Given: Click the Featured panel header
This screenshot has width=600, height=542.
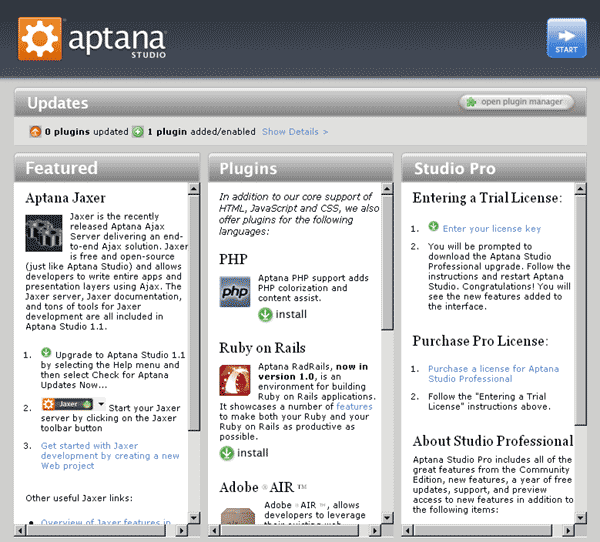Looking at the screenshot, I should pyautogui.click(x=107, y=168).
